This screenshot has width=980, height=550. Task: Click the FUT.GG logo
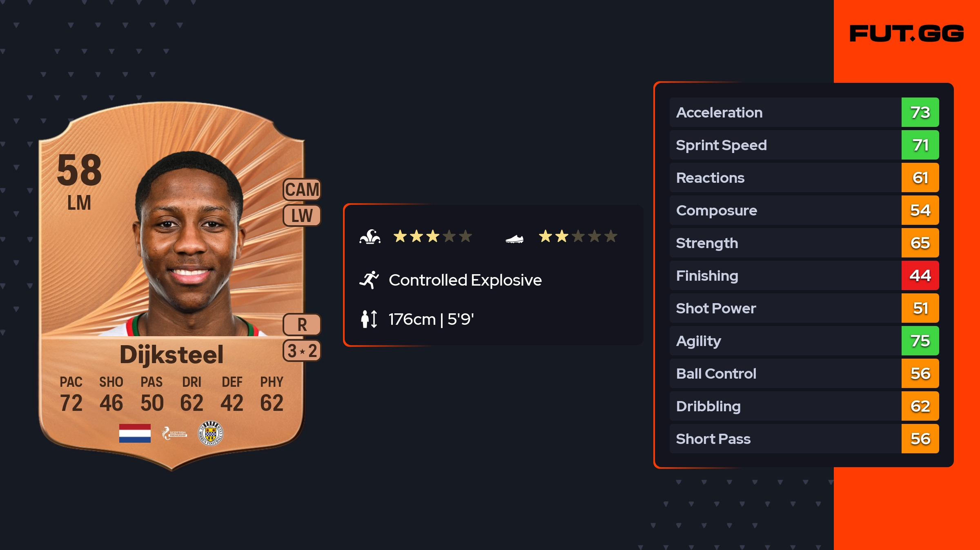pyautogui.click(x=906, y=33)
